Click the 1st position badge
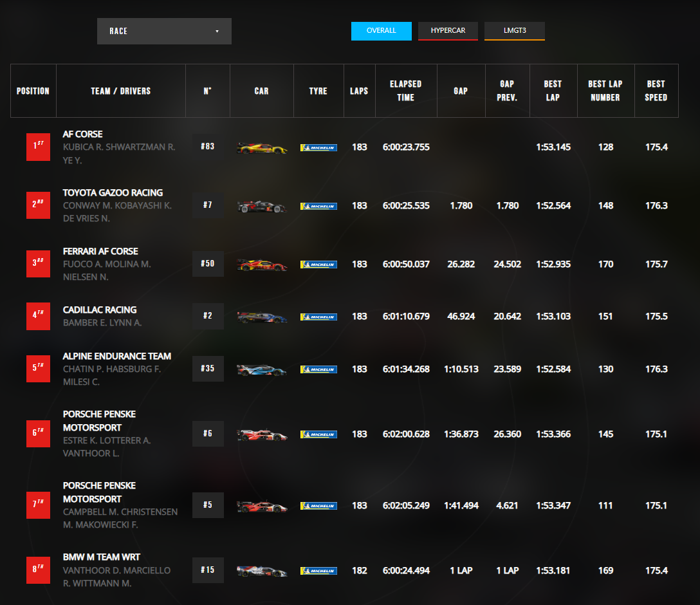 [x=39, y=147]
